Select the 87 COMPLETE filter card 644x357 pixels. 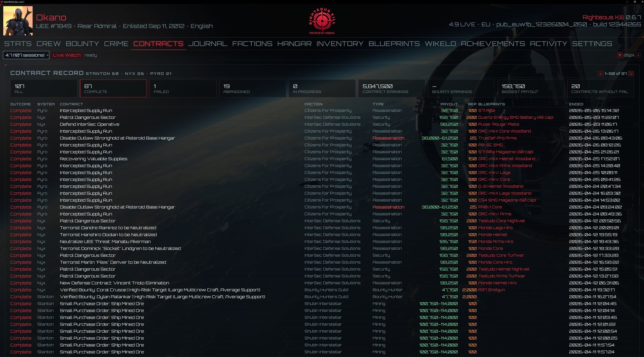click(113, 88)
